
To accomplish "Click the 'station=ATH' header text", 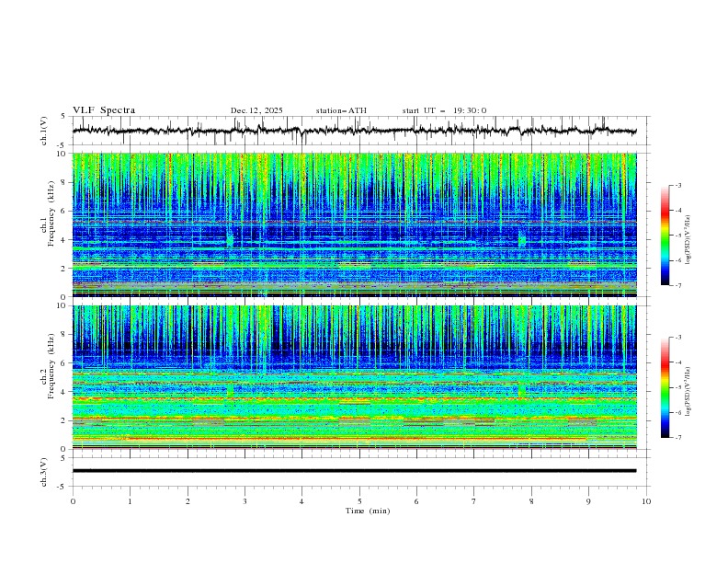I will (341, 110).
